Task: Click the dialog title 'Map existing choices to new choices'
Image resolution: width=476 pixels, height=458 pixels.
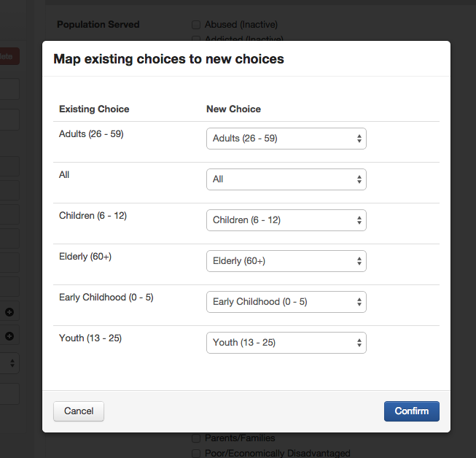Action: tap(168, 59)
